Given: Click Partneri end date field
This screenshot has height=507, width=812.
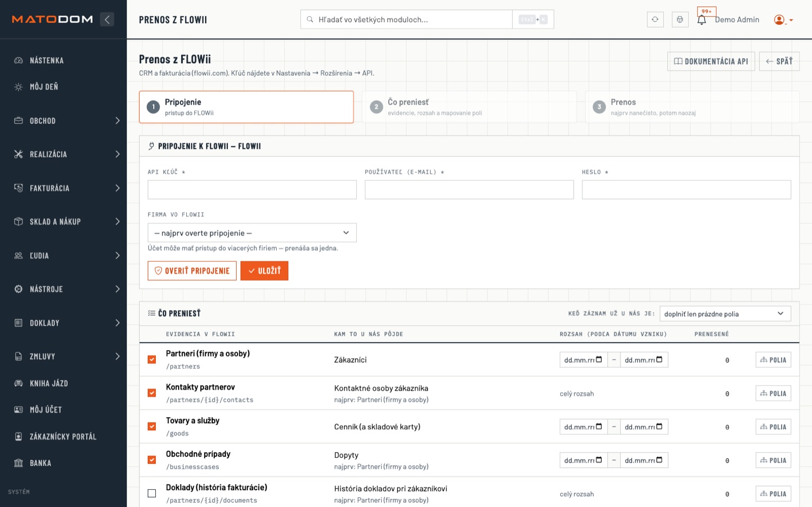Looking at the screenshot, I should [644, 360].
